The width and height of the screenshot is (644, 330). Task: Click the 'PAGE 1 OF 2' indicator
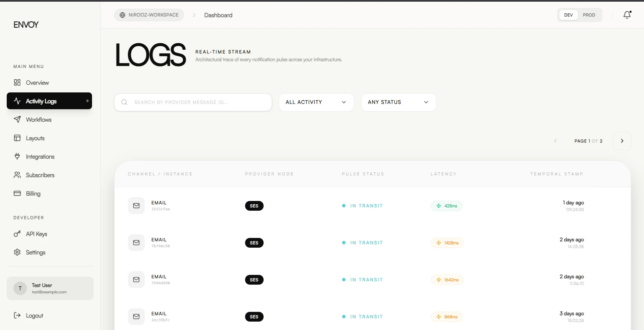point(588,141)
